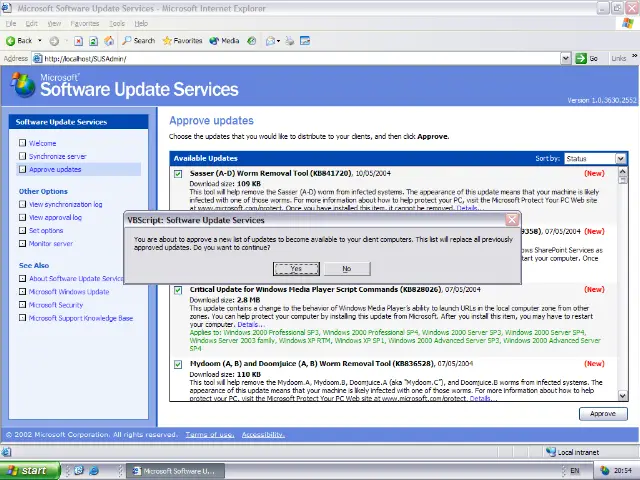This screenshot has height=480, width=640.
Task: Click the EN language indicator in taskbar
Action: [x=575, y=471]
